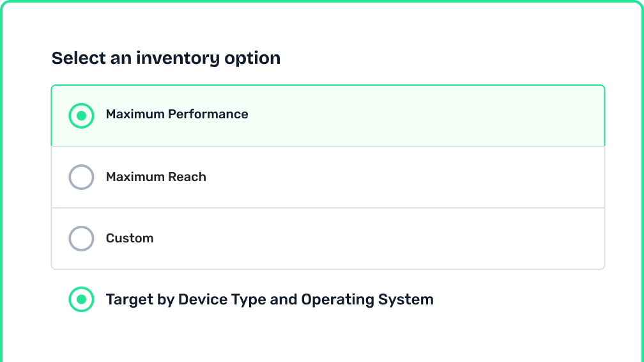
Task: Click the Custom option label
Action: [x=130, y=239]
